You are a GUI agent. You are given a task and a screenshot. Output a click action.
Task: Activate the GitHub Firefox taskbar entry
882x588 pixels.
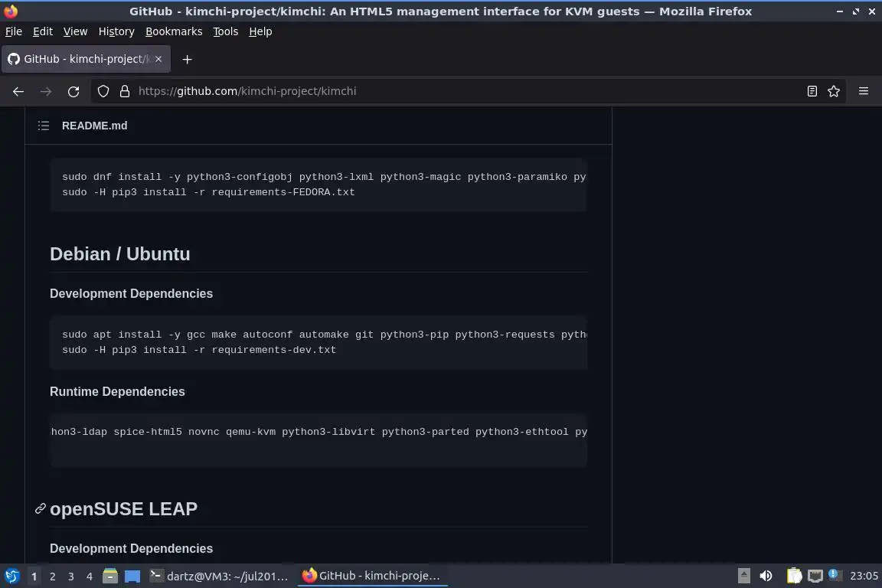coord(372,576)
